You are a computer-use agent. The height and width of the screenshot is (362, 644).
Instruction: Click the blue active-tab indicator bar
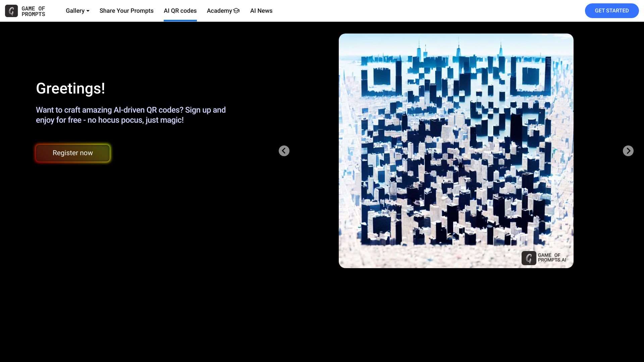[x=180, y=21]
